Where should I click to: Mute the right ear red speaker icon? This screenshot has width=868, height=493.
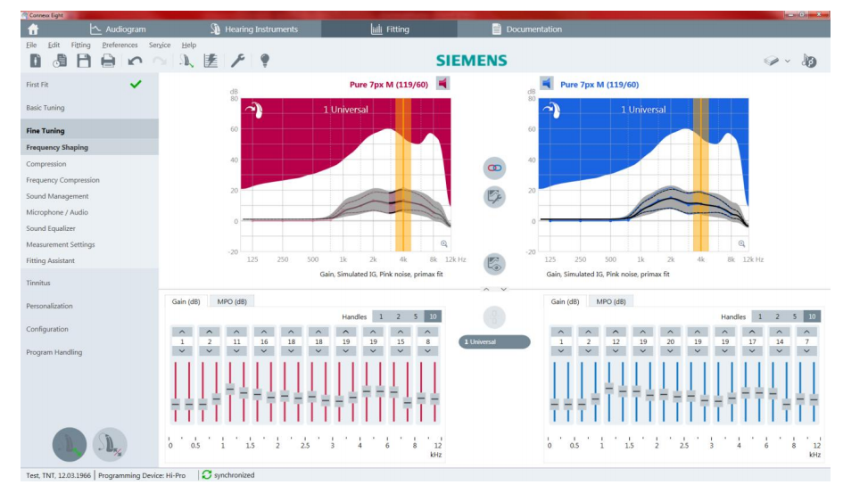(x=442, y=84)
